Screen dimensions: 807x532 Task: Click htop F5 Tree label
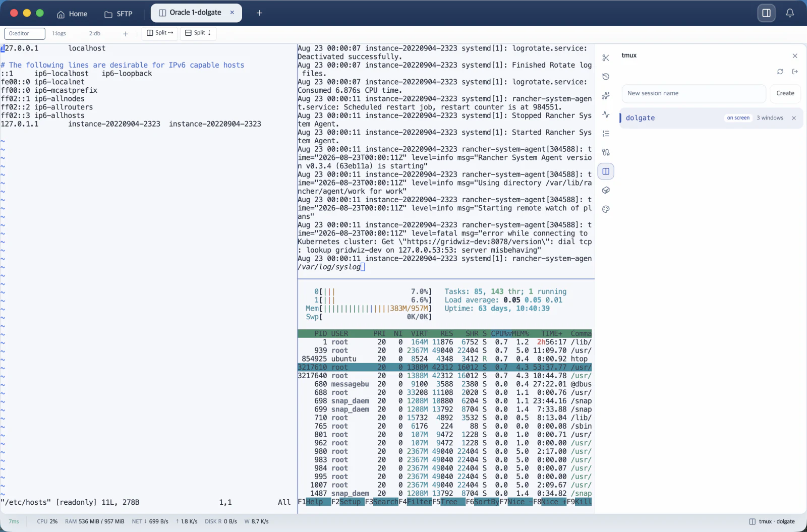[449, 502]
